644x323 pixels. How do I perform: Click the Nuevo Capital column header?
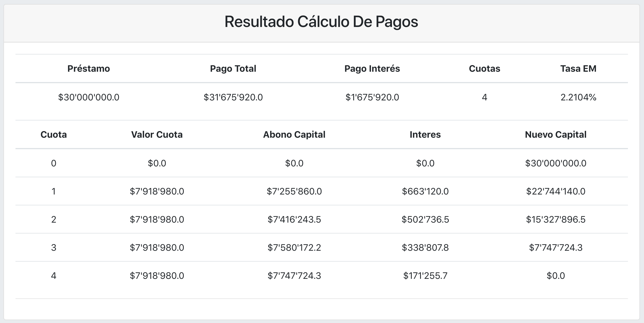[555, 135]
